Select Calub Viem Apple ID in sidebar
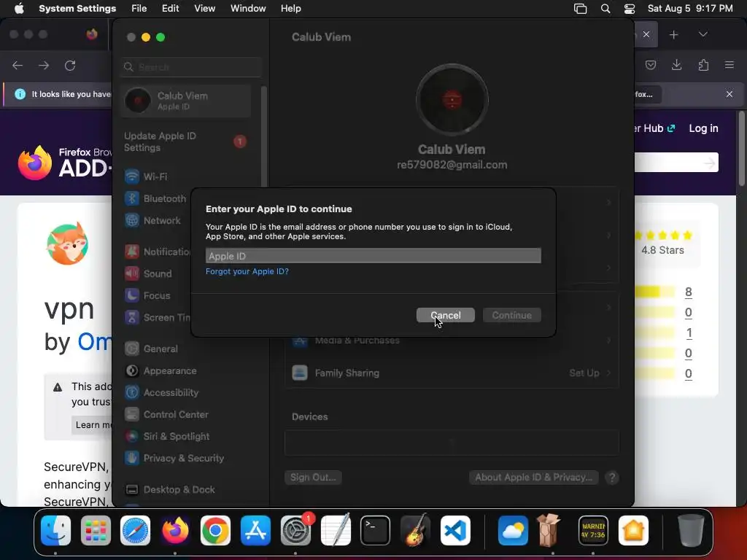This screenshot has height=560, width=747. (x=186, y=101)
